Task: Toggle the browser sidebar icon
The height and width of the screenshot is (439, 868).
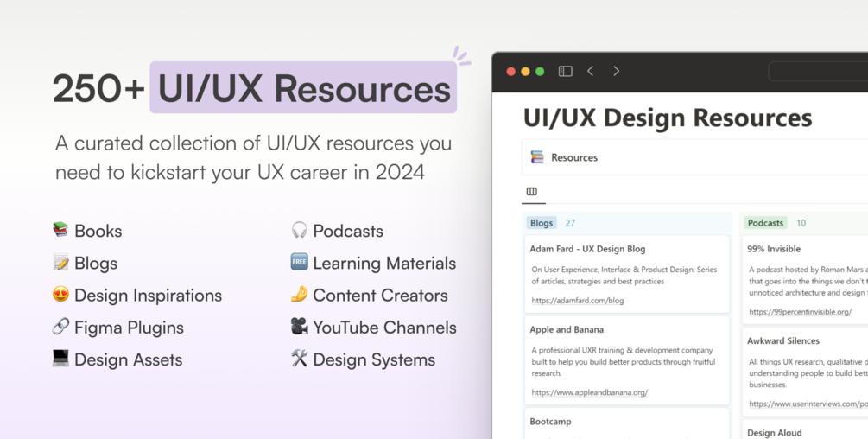Action: (x=565, y=71)
